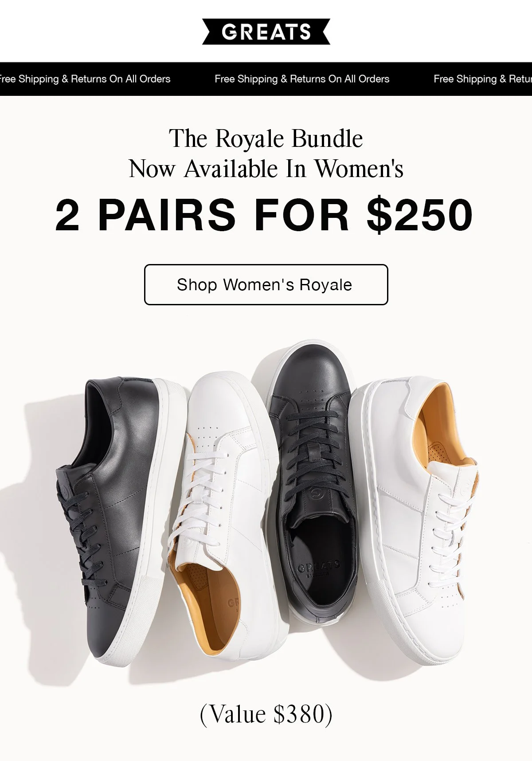Open the Shop Women's Royale button
This screenshot has width=532, height=761.
pyautogui.click(x=266, y=284)
